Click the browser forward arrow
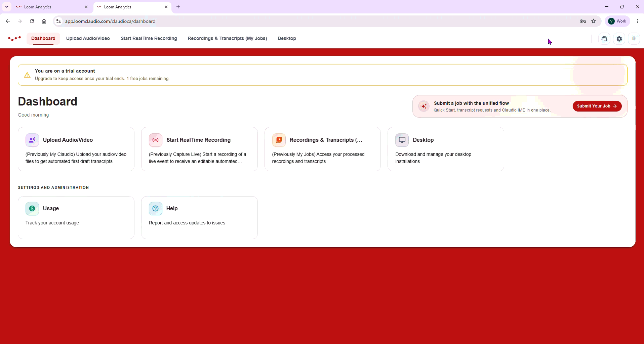The width and height of the screenshot is (644, 344). [x=20, y=21]
